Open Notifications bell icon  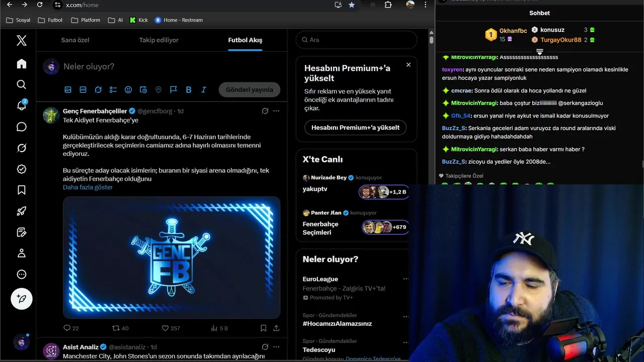pos(21,105)
